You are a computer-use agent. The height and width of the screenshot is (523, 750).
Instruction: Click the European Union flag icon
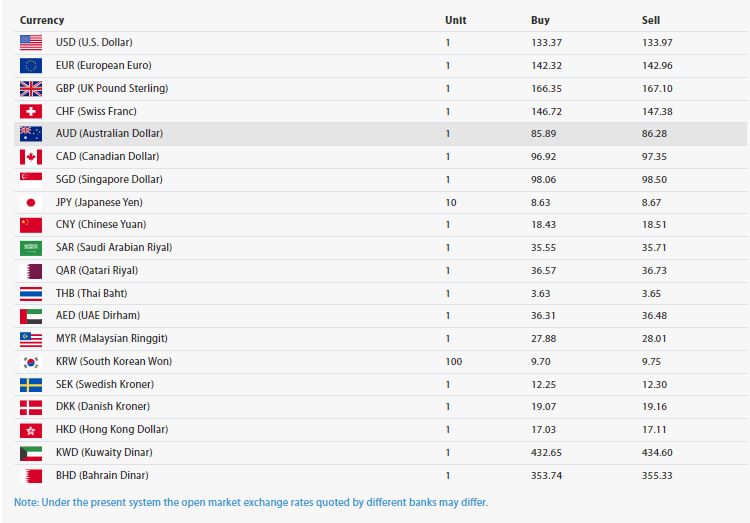tap(31, 66)
